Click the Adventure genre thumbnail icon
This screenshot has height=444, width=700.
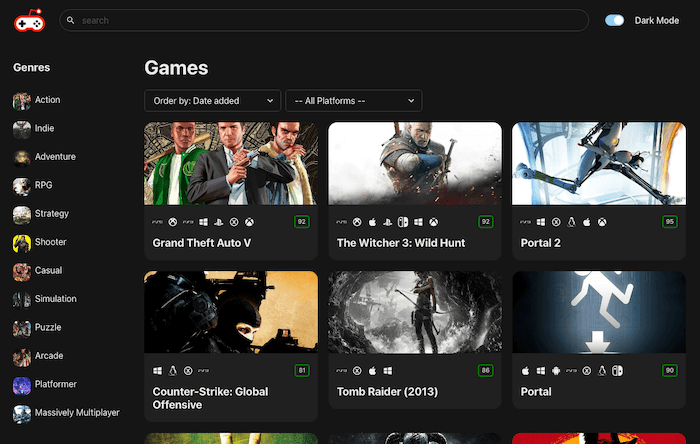(x=21, y=158)
